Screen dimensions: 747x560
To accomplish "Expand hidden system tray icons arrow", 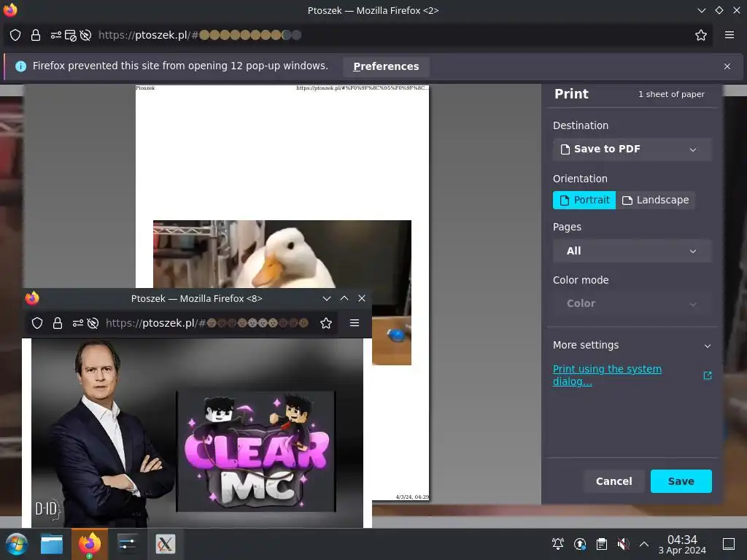I will [644, 544].
